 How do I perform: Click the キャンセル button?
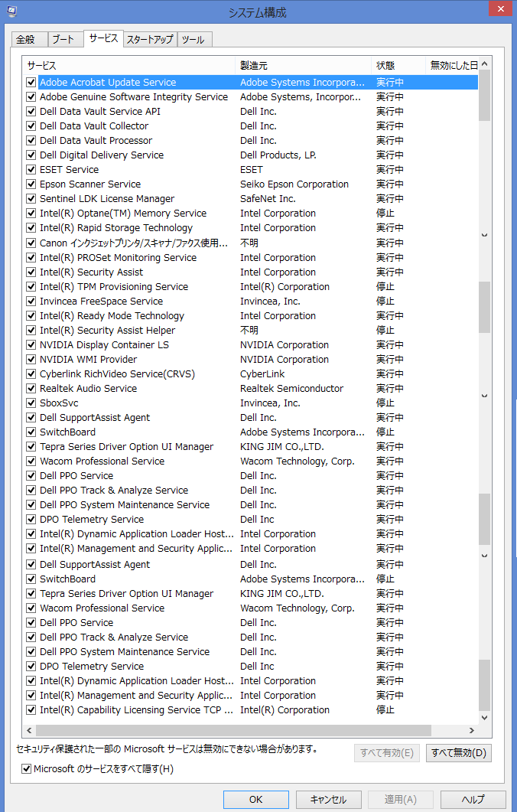tap(328, 800)
